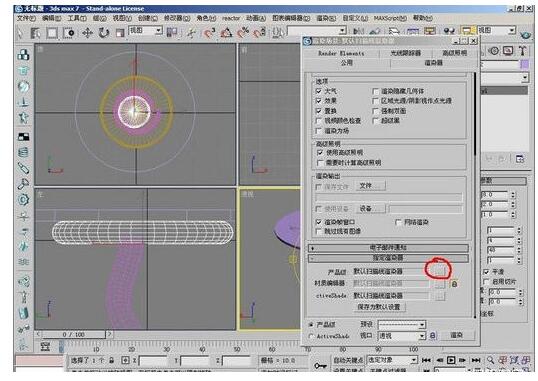Screen dimensions: 538x381
Task: Click the time slider showing 0 / 100
Action: pyautogui.click(x=73, y=334)
